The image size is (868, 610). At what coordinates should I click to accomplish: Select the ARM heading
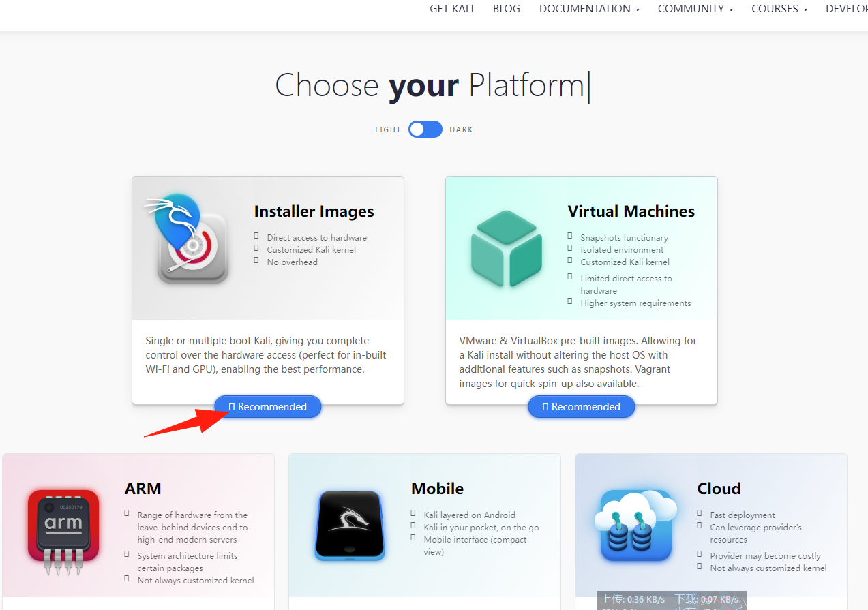(143, 489)
